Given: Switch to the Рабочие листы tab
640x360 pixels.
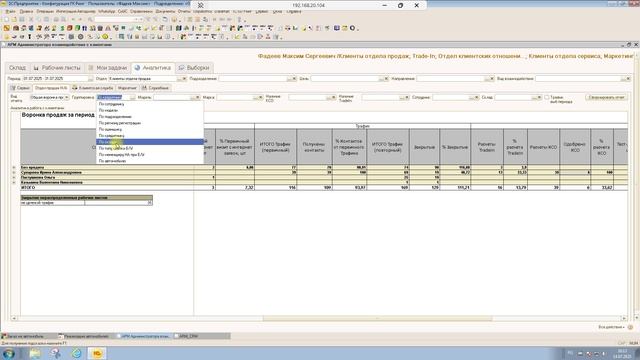Looking at the screenshot, I should coord(57,68).
